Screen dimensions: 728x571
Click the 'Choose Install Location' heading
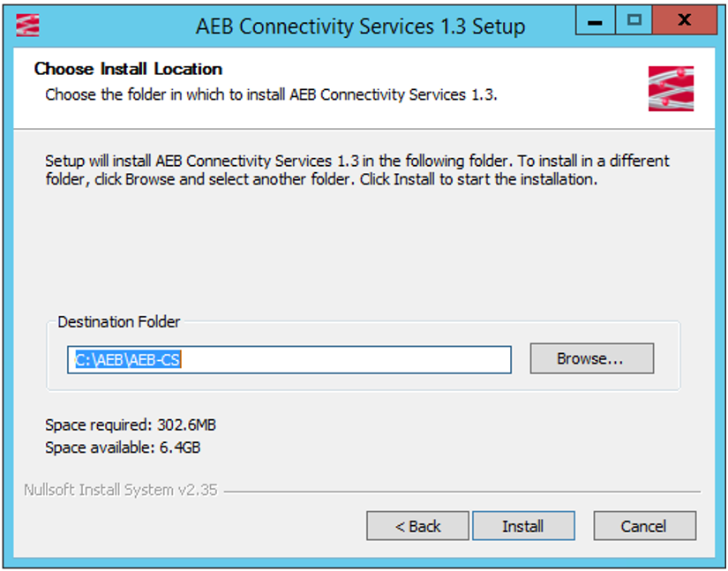pyautogui.click(x=128, y=69)
